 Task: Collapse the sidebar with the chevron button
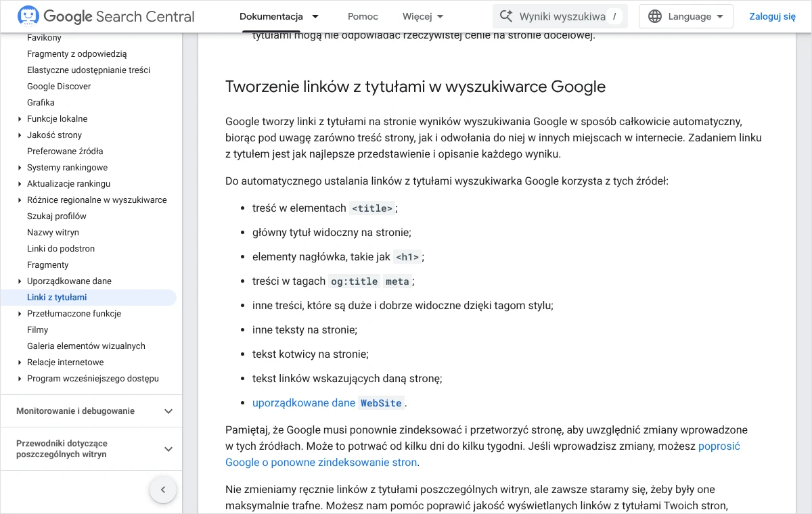click(163, 490)
